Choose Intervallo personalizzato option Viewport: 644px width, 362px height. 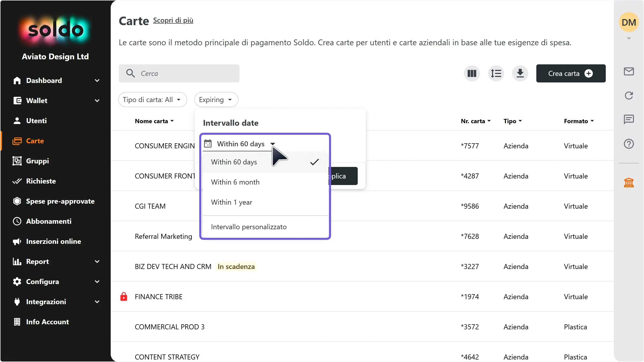point(265,227)
